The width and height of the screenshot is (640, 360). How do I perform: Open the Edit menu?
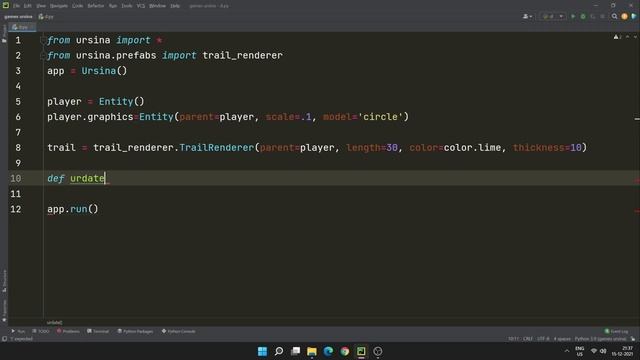[x=27, y=6]
